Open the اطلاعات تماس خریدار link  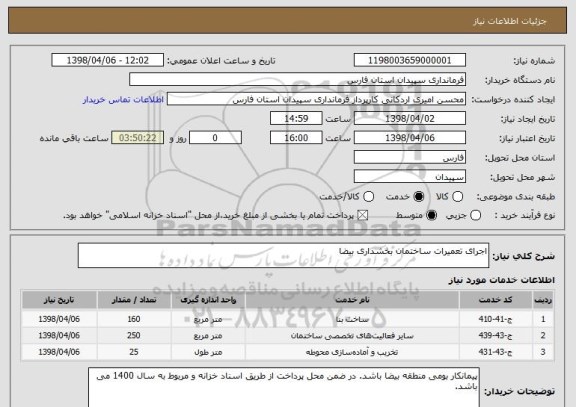[x=123, y=100]
